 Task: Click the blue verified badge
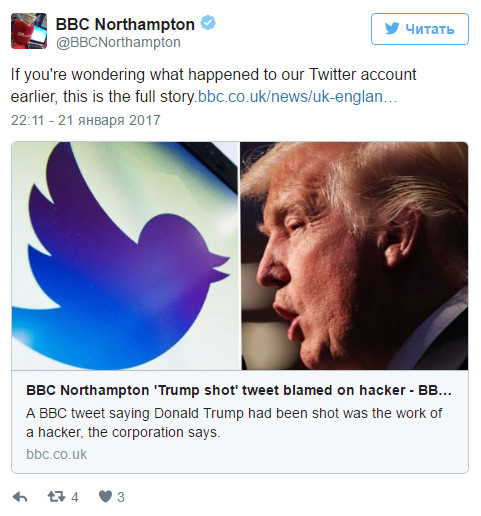point(208,23)
